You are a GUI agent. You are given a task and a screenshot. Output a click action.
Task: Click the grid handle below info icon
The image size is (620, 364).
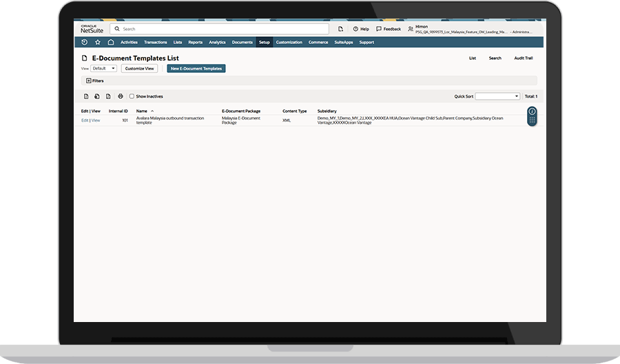pos(533,120)
